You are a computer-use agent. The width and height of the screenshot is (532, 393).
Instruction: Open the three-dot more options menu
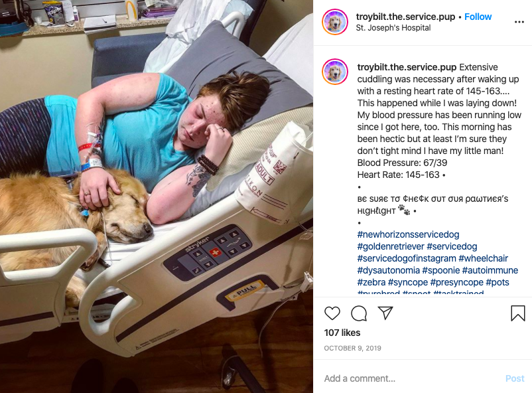[x=519, y=22]
